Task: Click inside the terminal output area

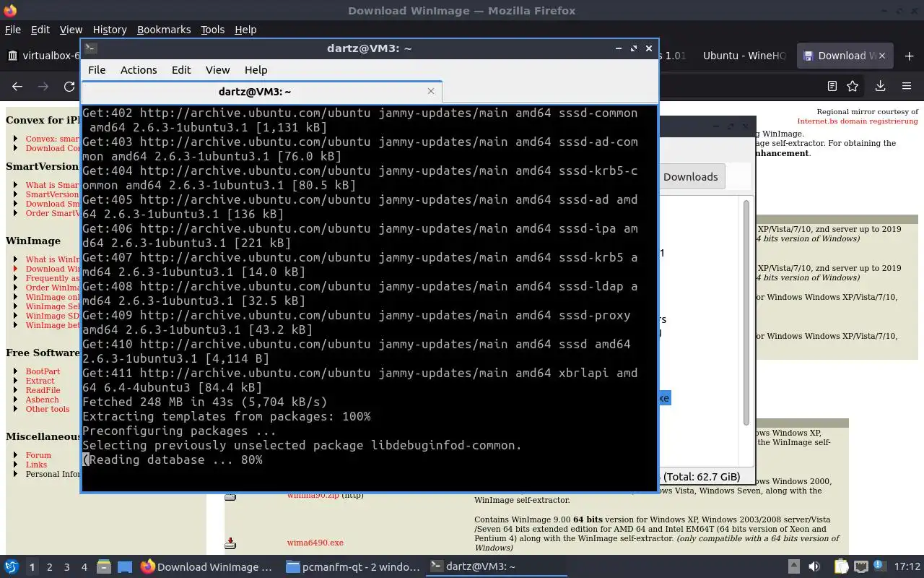Action: coord(370,298)
